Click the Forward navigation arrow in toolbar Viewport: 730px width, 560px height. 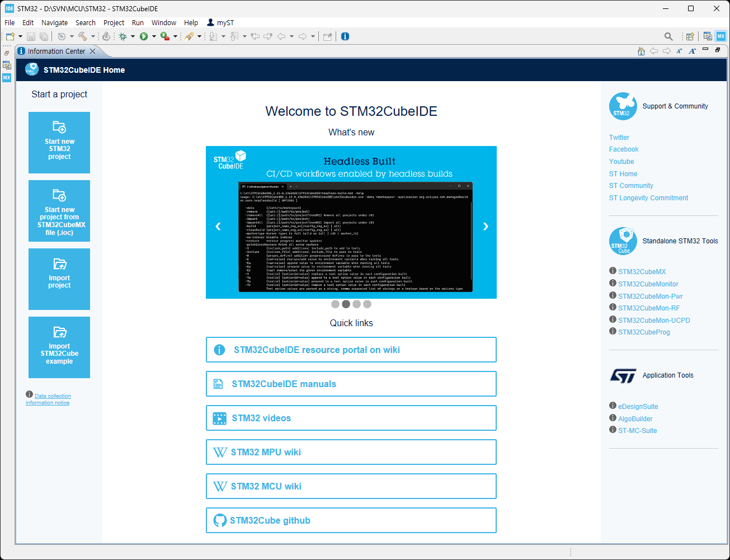coord(303,36)
